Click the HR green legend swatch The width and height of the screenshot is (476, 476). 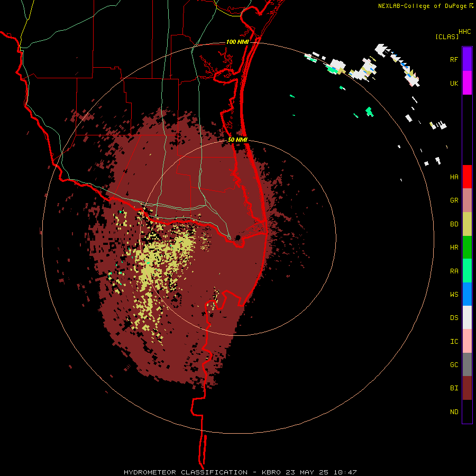467,248
